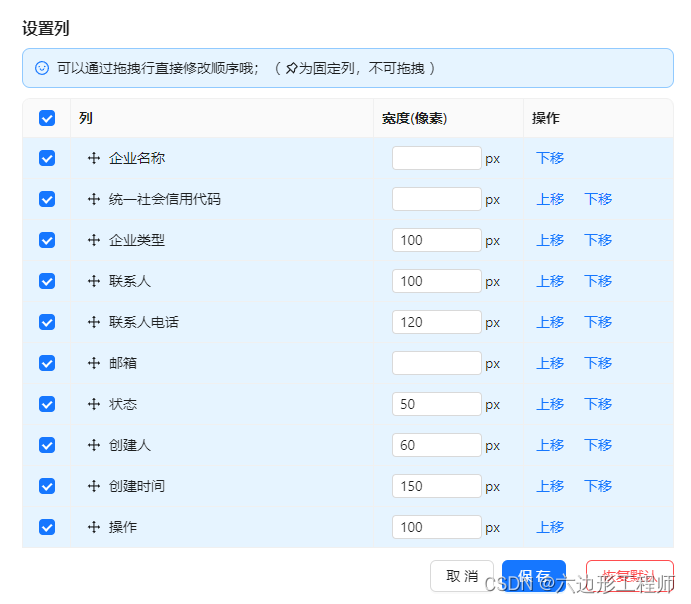Click 上移 in the 联系人 row
This screenshot has width=691, height=604.
[550, 281]
